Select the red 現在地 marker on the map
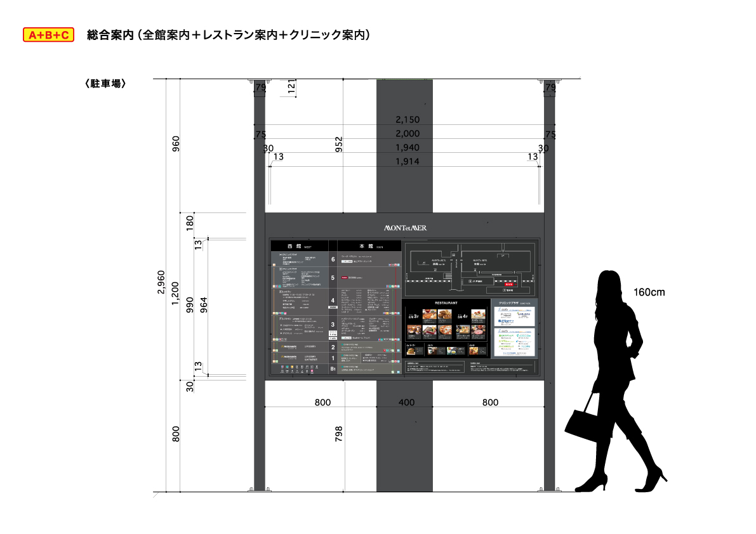Image resolution: width=756 pixels, height=534 pixels. tap(508, 284)
